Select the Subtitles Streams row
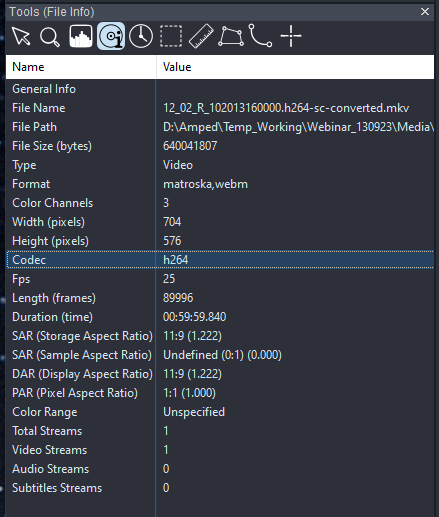The image size is (439, 517). tap(220, 488)
